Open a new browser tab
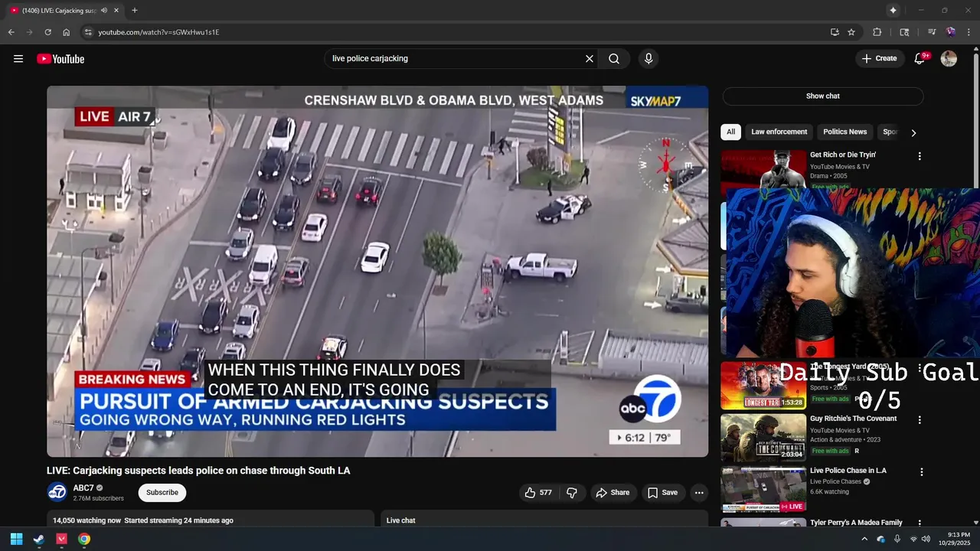The width and height of the screenshot is (980, 551). [135, 10]
